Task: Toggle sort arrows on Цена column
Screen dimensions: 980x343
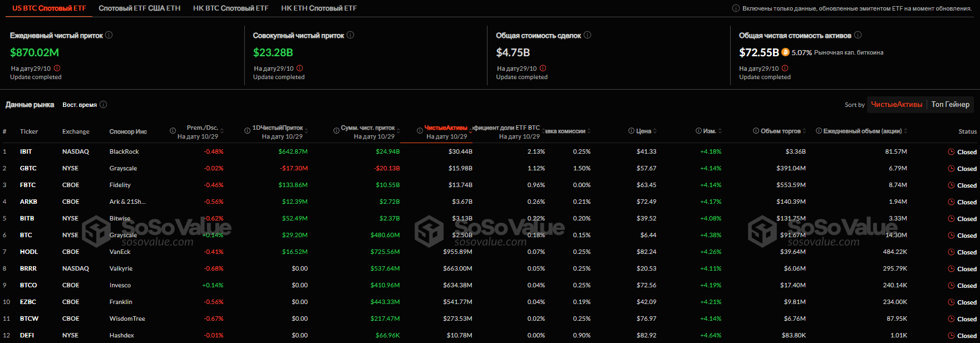Action: click(x=655, y=131)
